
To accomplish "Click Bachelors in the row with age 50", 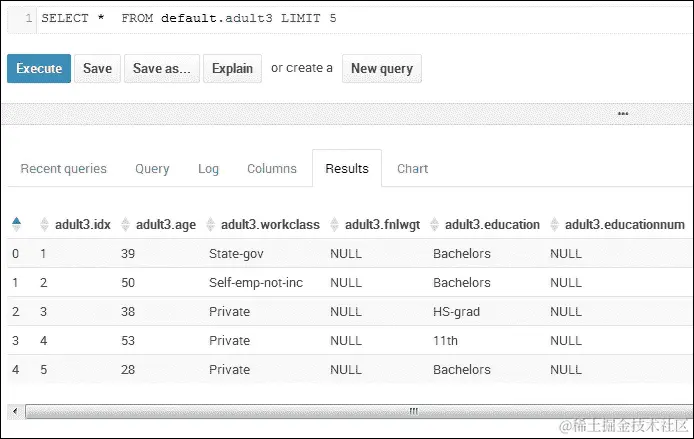I will pyautogui.click(x=462, y=283).
